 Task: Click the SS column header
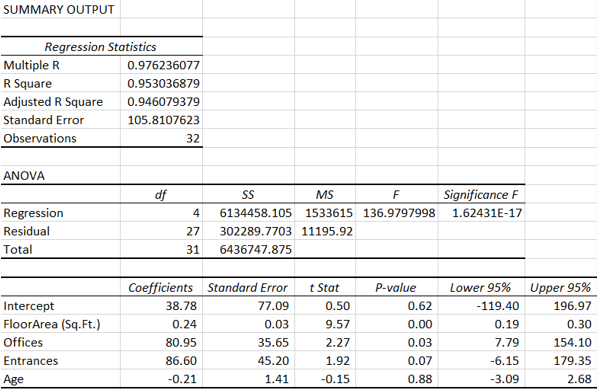(x=248, y=194)
